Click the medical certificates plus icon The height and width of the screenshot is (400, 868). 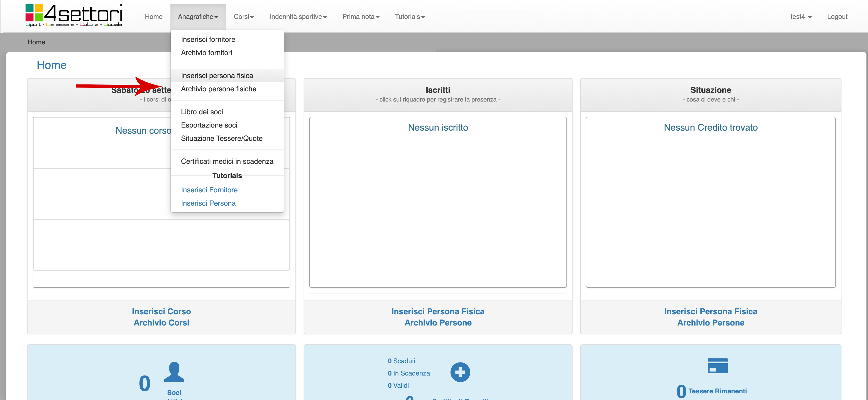[460, 372]
